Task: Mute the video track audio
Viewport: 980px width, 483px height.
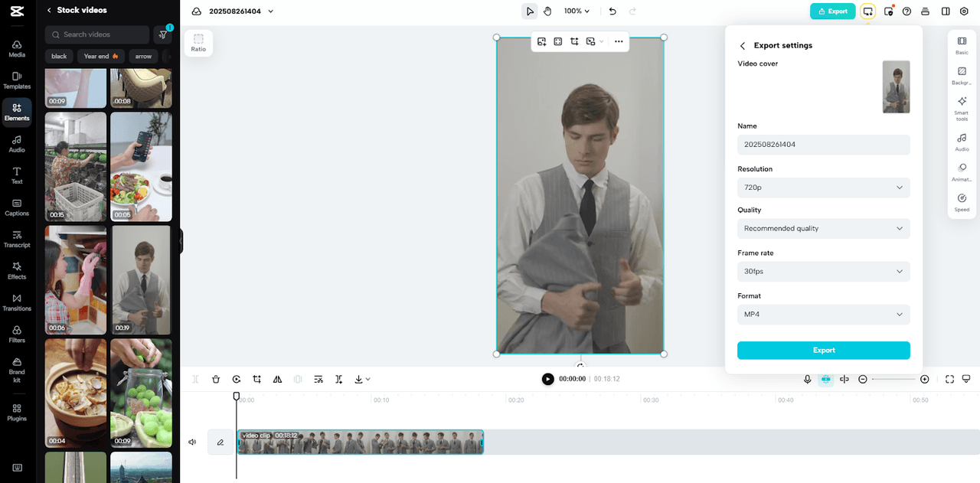Action: pyautogui.click(x=192, y=442)
